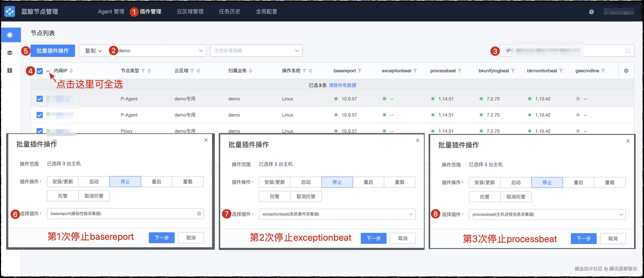
Task: Click 清除所有数据 to clear selection
Action: coord(343,85)
